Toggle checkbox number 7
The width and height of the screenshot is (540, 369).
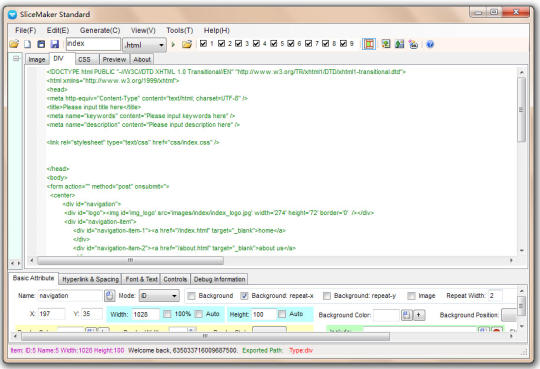coord(309,43)
